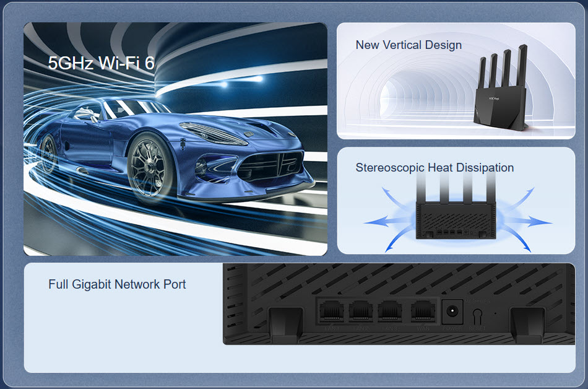Click the New Vertical Design label
The width and height of the screenshot is (588, 389).
[x=409, y=45]
